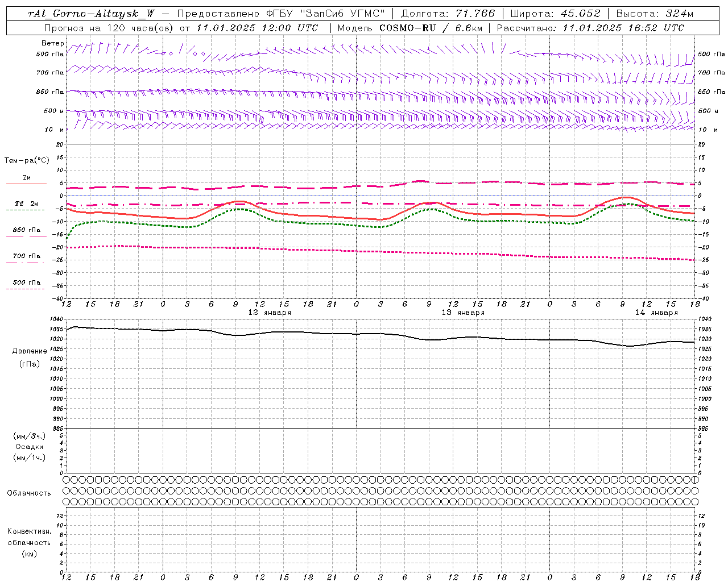Screen dimensions: 728x582
Task: Click the (мм/3ч.) precipitation unit label
Action: (x=30, y=436)
